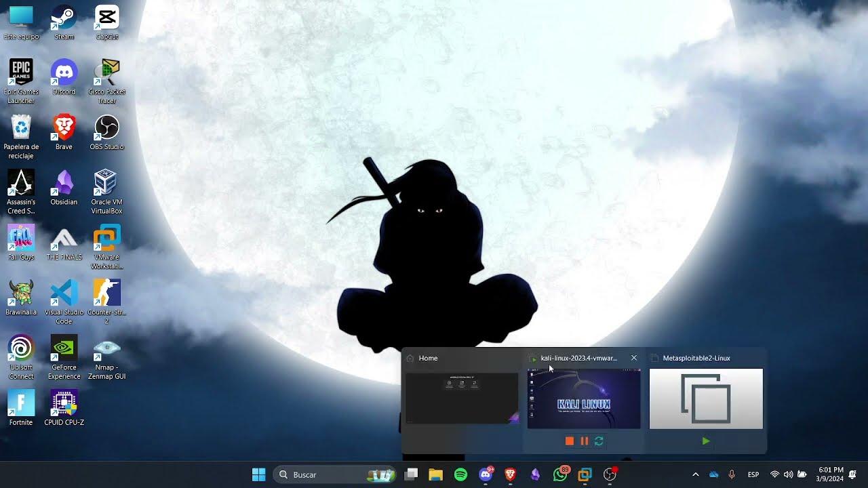This screenshot has height=488, width=868.
Task: Open Wi-Fi network tray icon
Action: (x=774, y=474)
